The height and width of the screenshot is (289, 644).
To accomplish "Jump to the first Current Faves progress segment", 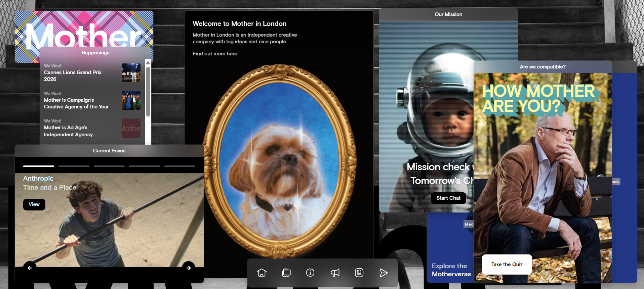I will point(39,166).
